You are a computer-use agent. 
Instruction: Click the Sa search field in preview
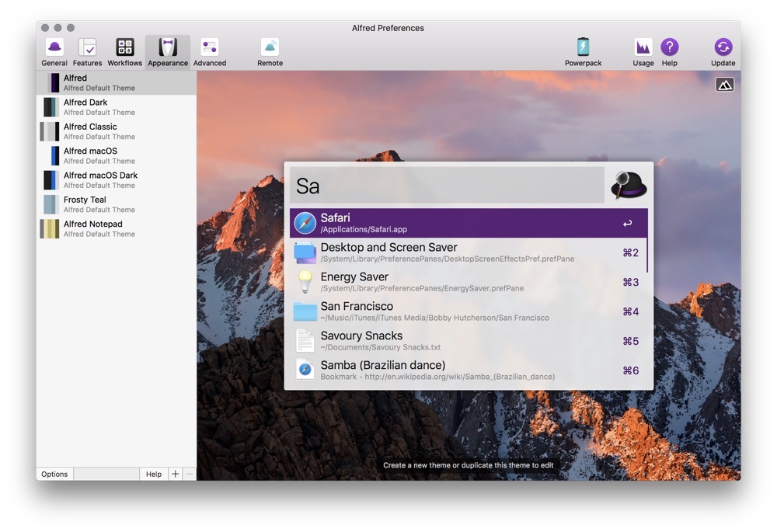click(x=447, y=186)
